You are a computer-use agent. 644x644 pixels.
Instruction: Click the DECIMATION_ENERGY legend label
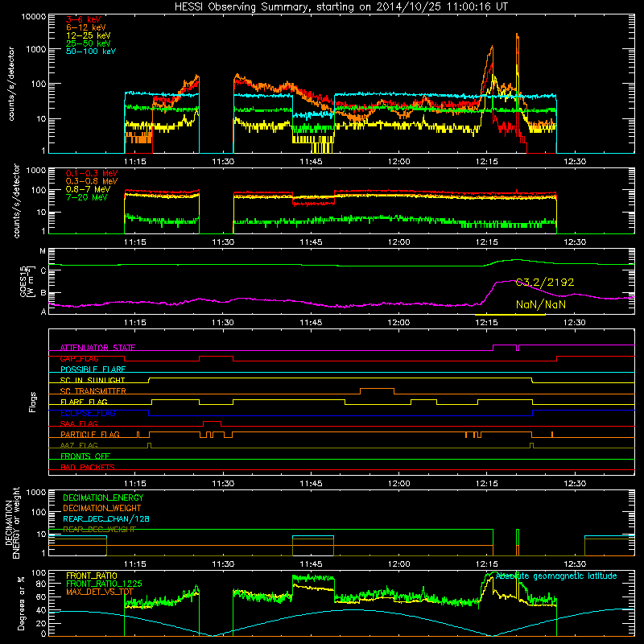pyautogui.click(x=103, y=497)
